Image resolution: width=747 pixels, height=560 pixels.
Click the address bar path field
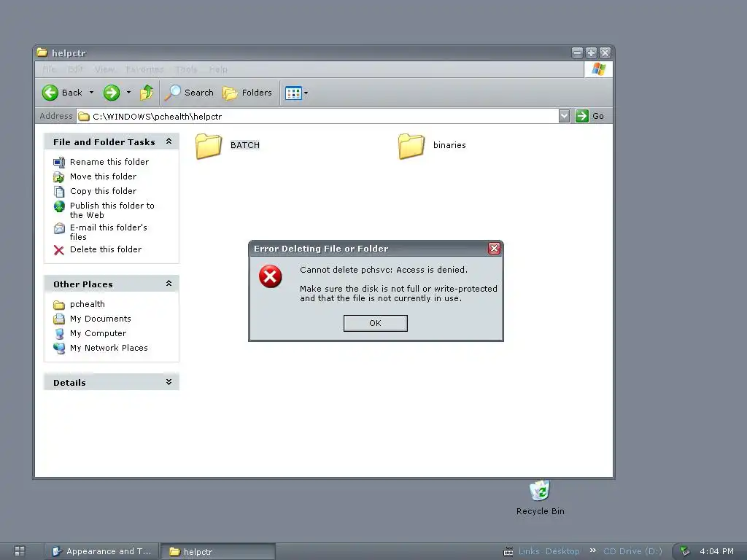coord(317,116)
